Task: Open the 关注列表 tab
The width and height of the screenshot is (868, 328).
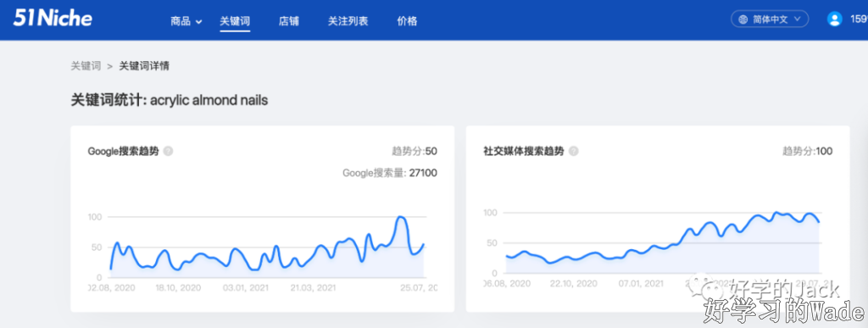Action: coord(348,21)
